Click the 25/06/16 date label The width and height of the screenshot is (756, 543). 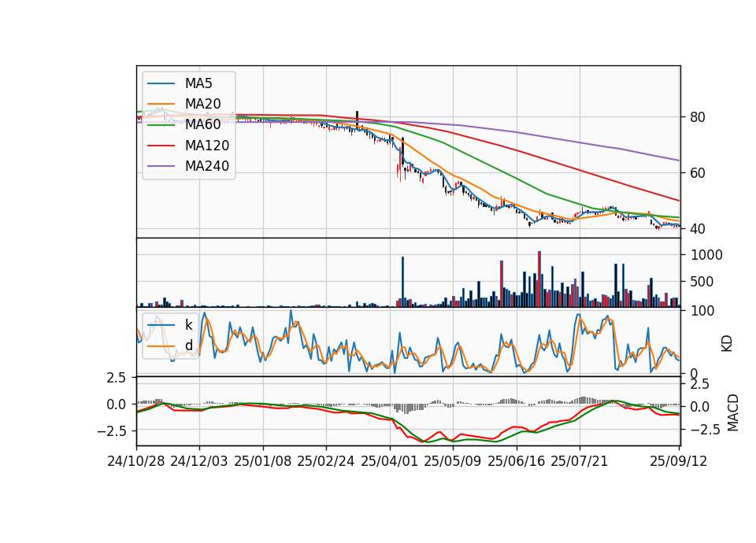click(517, 461)
